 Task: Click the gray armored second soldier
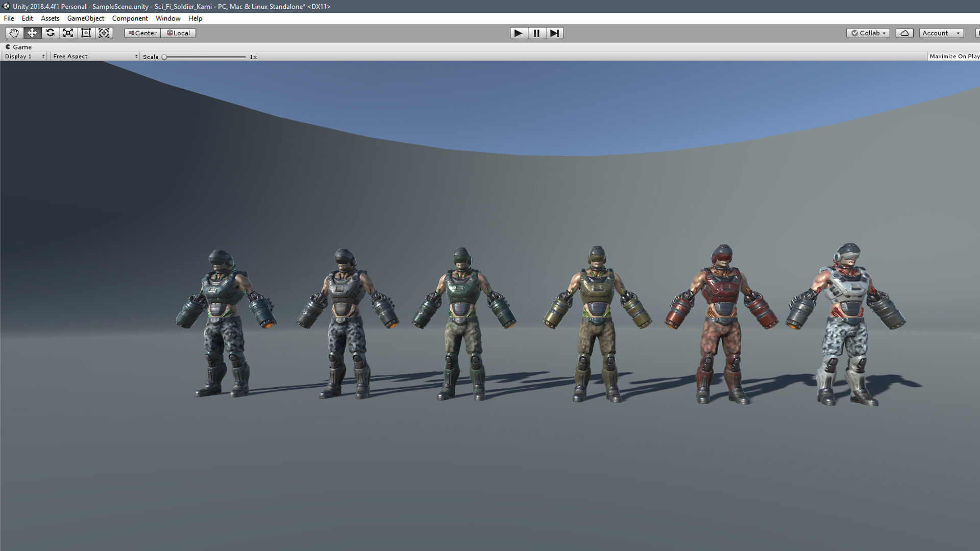coord(347,323)
